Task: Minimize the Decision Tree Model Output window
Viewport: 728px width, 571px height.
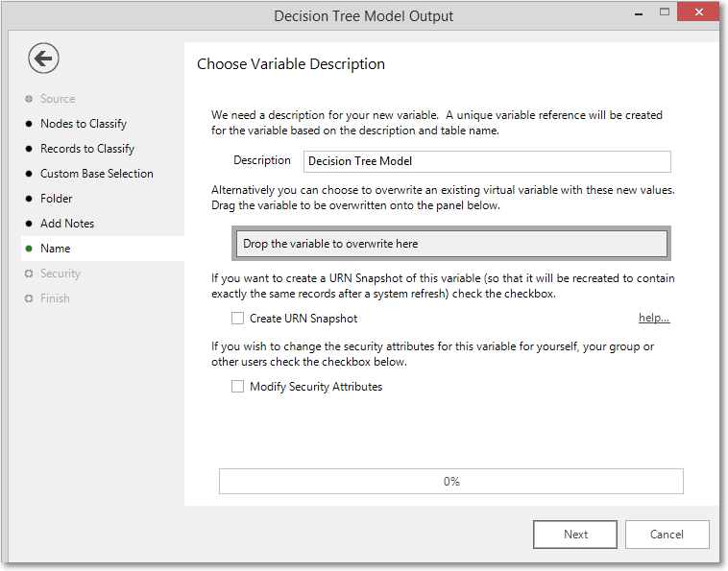Action: coord(639,14)
